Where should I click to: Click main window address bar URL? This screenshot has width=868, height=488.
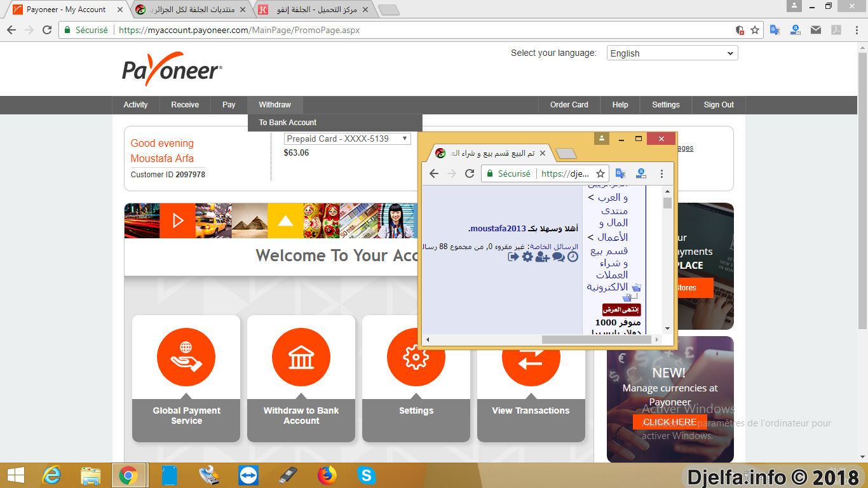coord(239,30)
